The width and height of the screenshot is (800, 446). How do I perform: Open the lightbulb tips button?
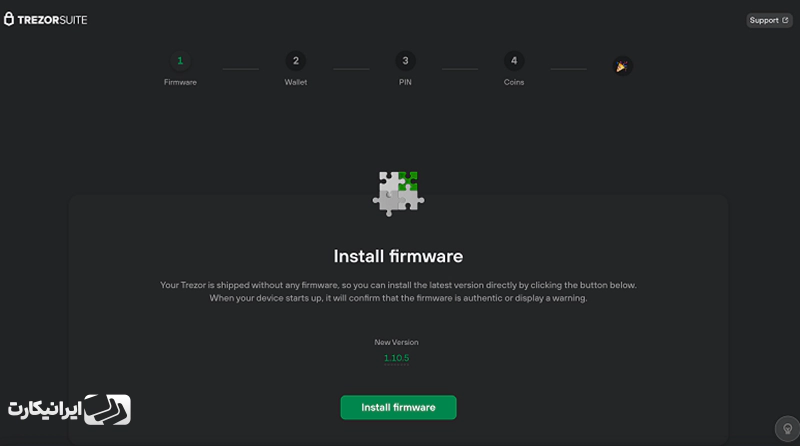(787, 428)
